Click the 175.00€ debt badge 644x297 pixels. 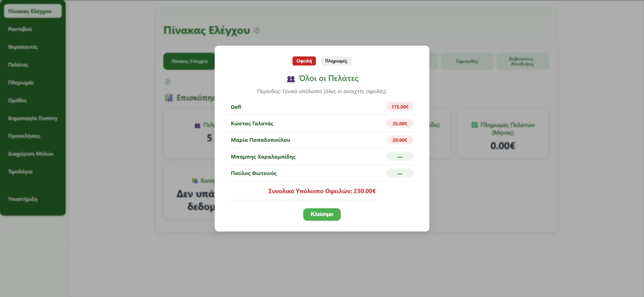(x=399, y=107)
